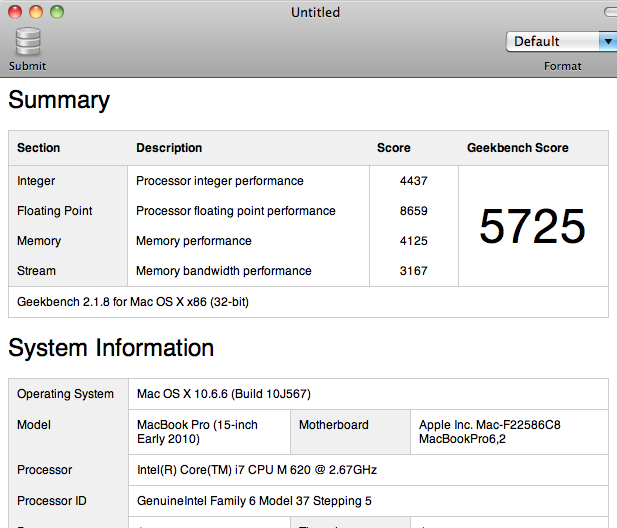Click the overall Geekbench score 5725
The height and width of the screenshot is (528, 617).
pyautogui.click(x=533, y=226)
